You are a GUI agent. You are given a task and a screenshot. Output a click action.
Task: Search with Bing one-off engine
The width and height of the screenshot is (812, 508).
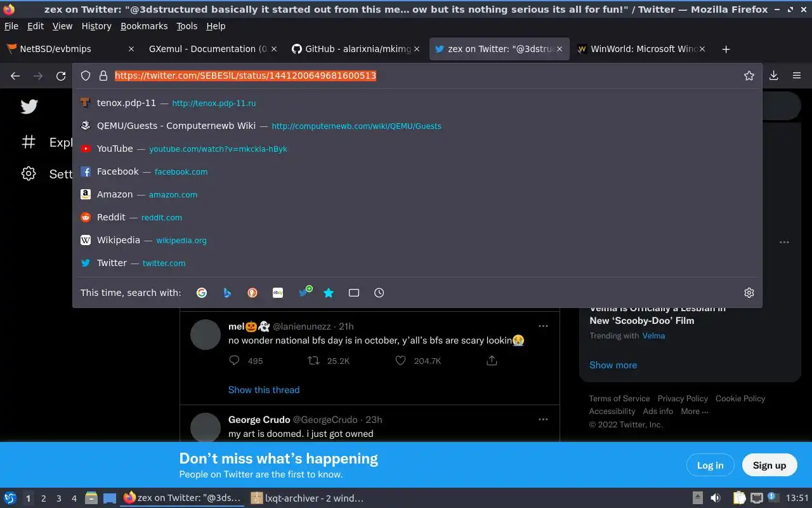[227, 293]
